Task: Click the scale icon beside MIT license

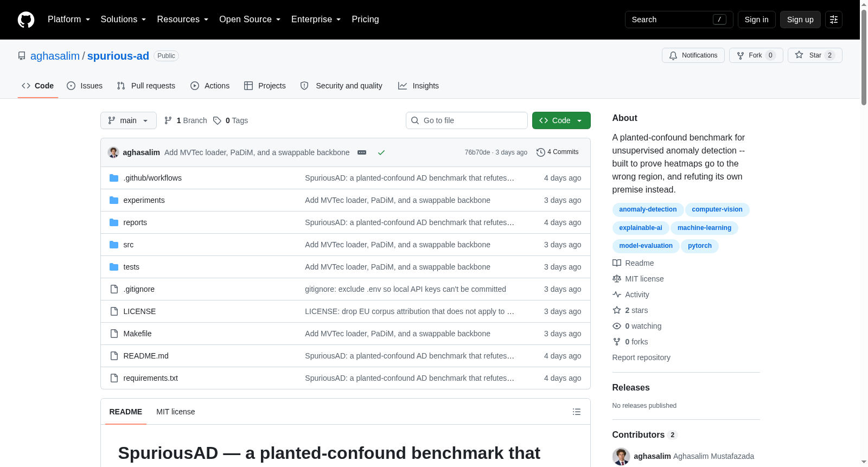Action: click(x=617, y=279)
